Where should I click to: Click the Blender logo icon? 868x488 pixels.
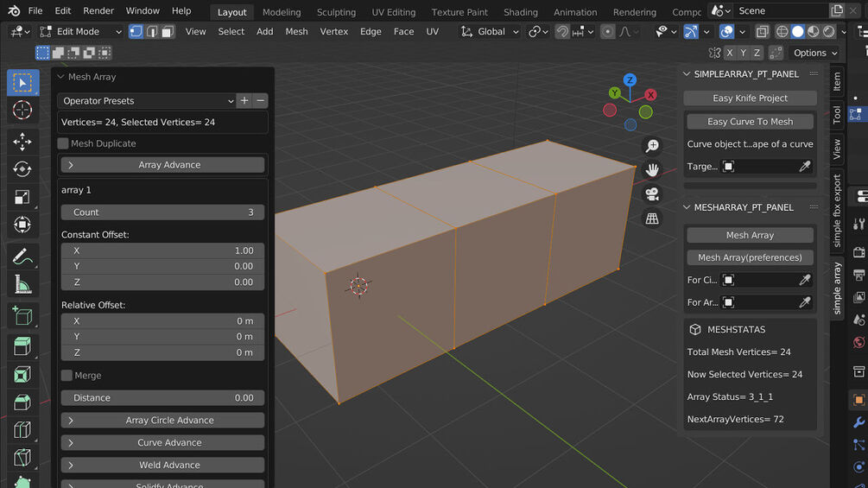pos(15,11)
